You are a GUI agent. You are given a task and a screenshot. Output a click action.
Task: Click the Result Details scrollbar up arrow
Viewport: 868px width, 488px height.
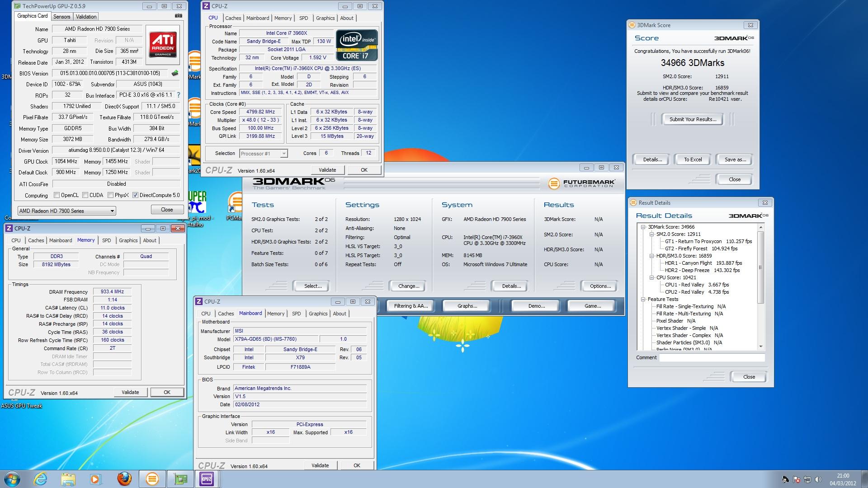[761, 227]
